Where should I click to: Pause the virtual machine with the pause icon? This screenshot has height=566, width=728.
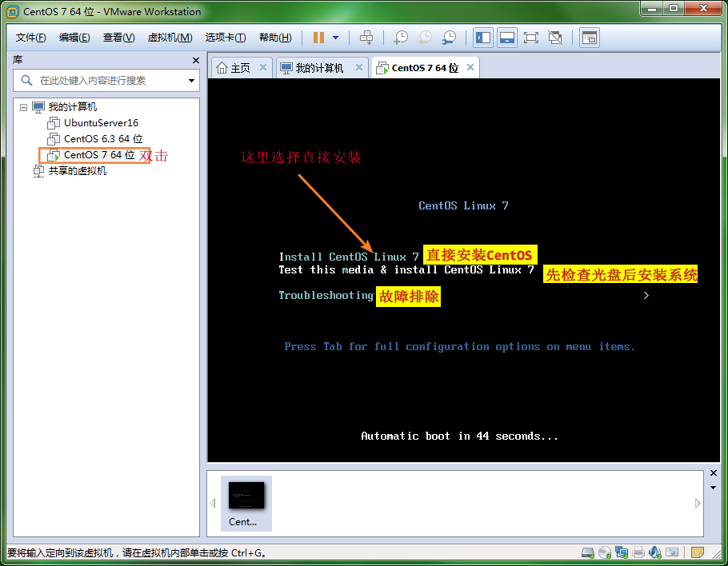[318, 38]
